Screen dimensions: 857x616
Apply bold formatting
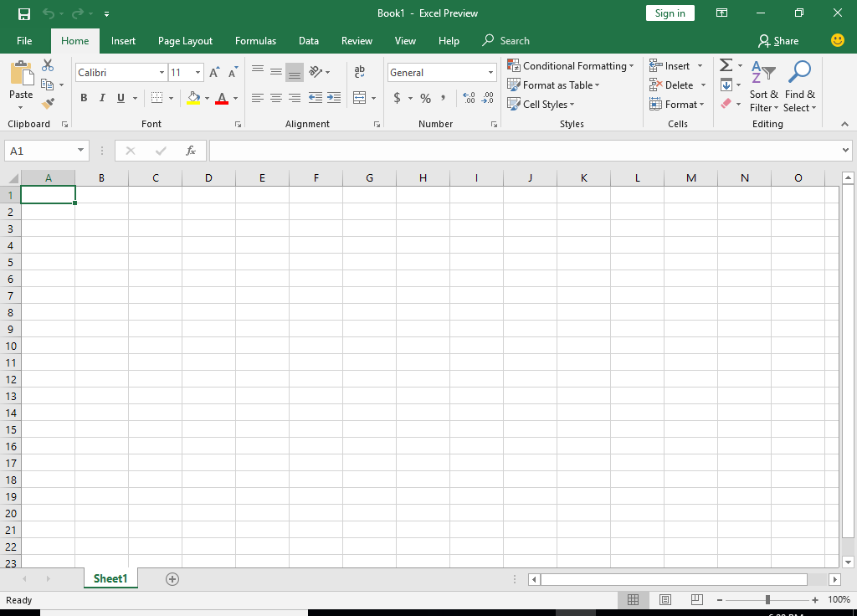tap(84, 98)
